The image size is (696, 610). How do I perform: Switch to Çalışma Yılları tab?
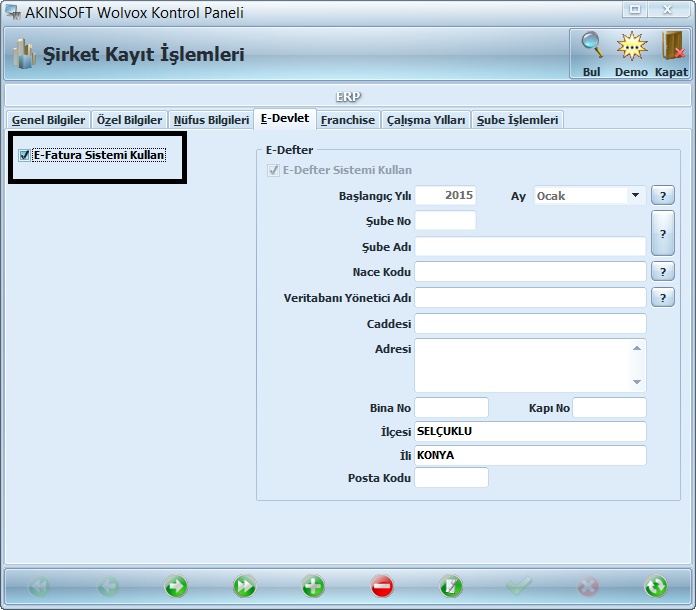pyautogui.click(x=426, y=120)
